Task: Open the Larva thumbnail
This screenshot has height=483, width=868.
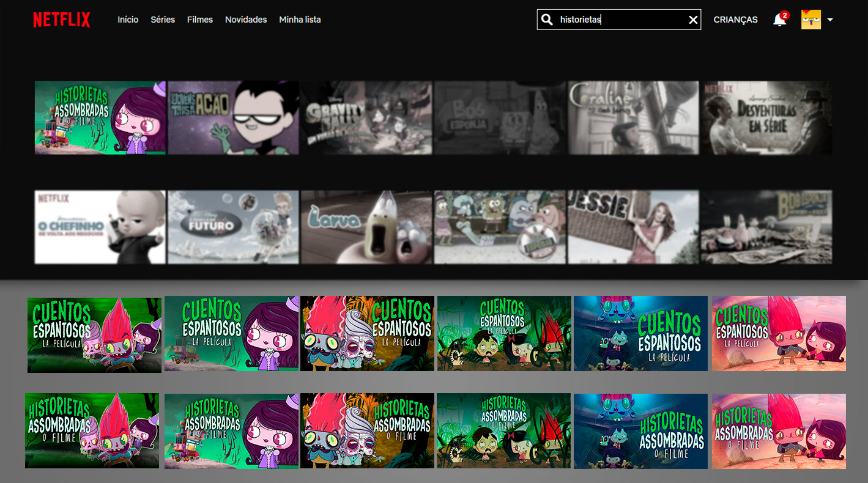Action: click(366, 227)
